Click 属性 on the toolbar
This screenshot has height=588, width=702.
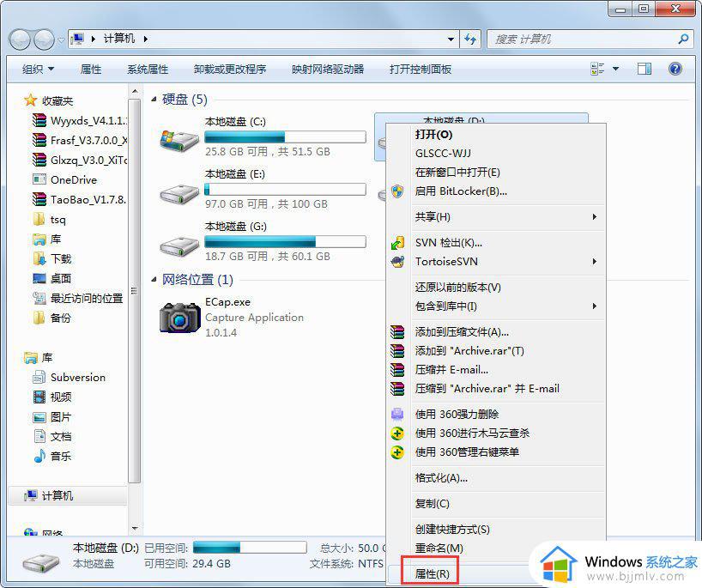tap(91, 69)
